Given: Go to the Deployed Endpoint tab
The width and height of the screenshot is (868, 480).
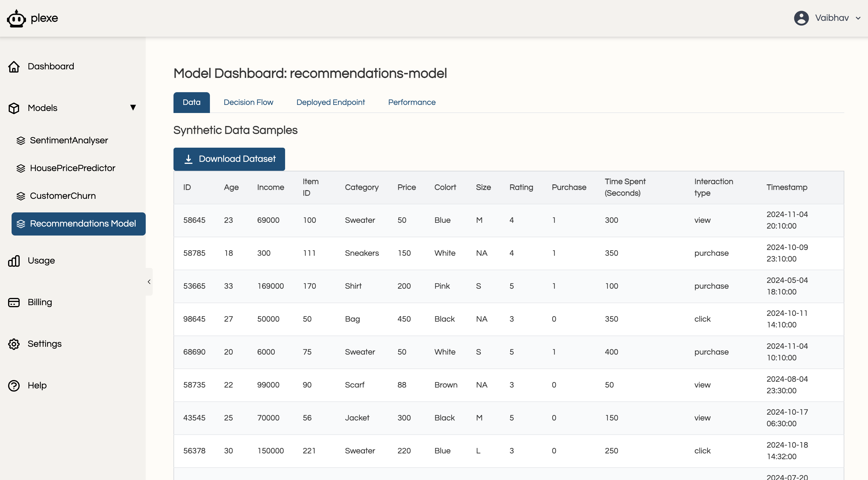Looking at the screenshot, I should pos(330,102).
